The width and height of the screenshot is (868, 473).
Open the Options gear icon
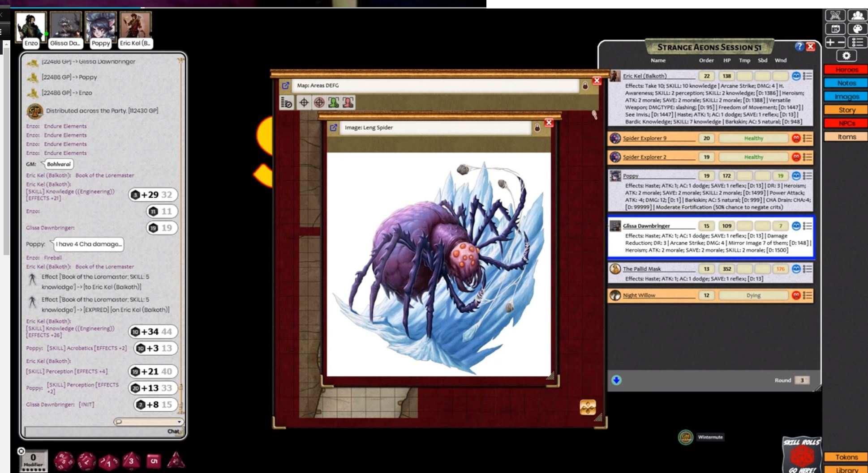tap(846, 56)
